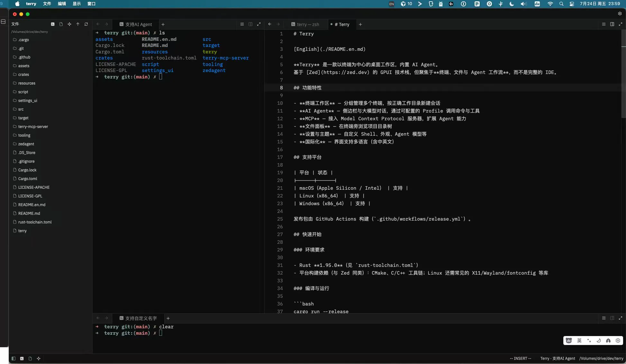Toggle the terminal panel from the status bar
Viewport: 626px width, 364px height.
[22, 359]
